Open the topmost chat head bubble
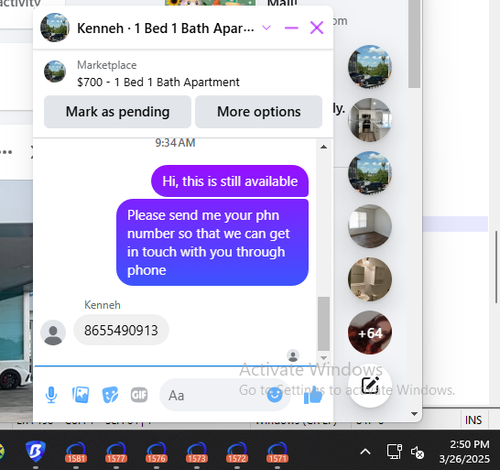Screen dimensions: 500x470 tap(370, 67)
